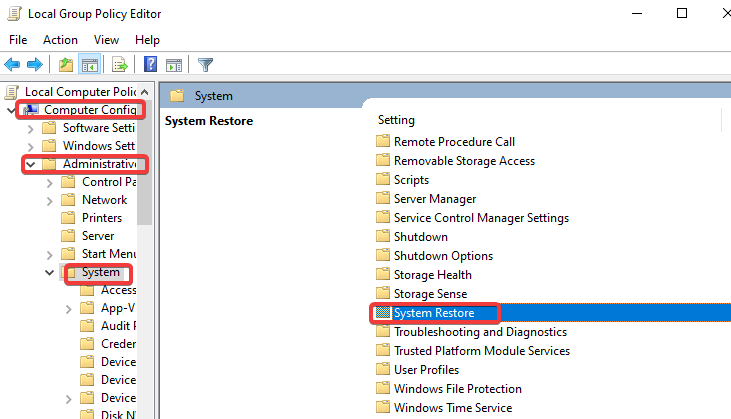Open the File menu

click(18, 40)
